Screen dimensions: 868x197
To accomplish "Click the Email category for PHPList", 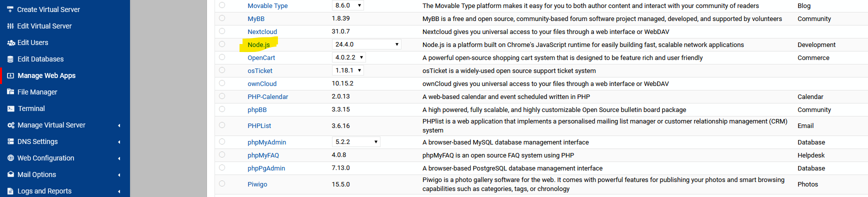I will [x=805, y=126].
